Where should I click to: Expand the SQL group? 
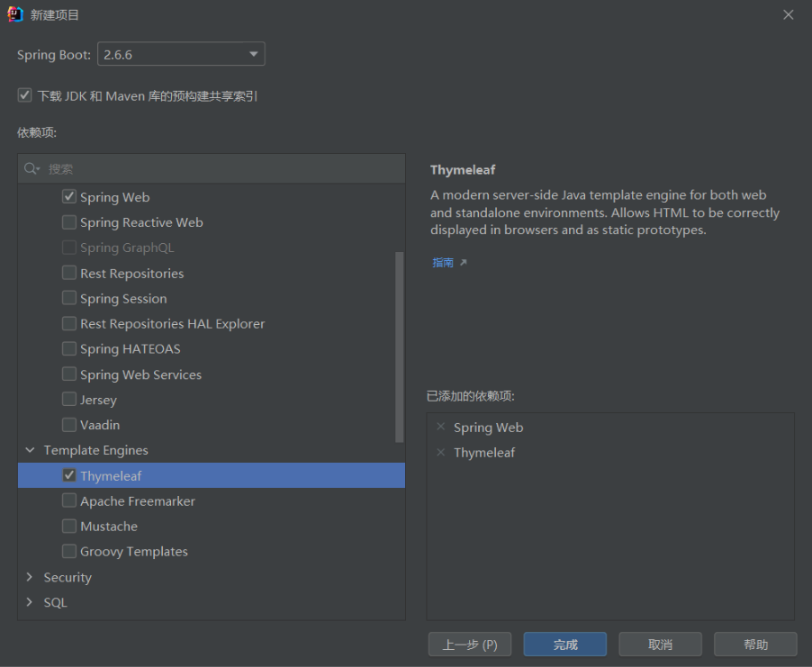pos(30,602)
